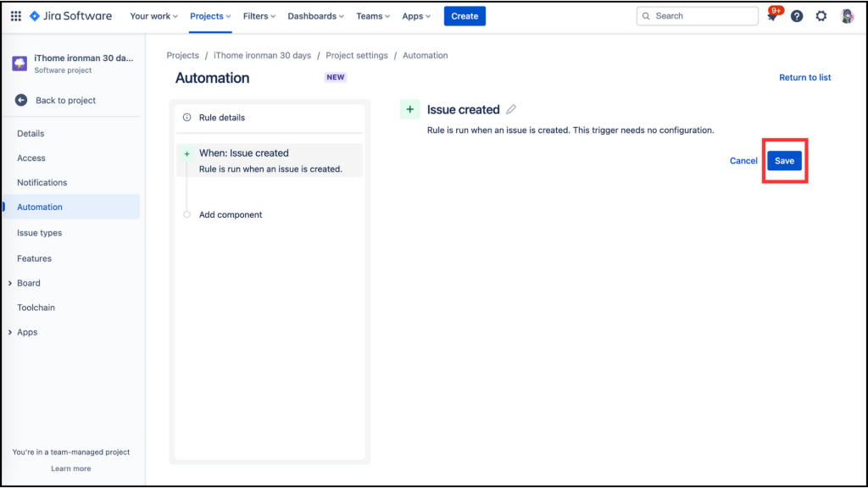Expand the Apps section in sidebar
Image resolution: width=868 pixels, height=488 pixels.
point(10,332)
